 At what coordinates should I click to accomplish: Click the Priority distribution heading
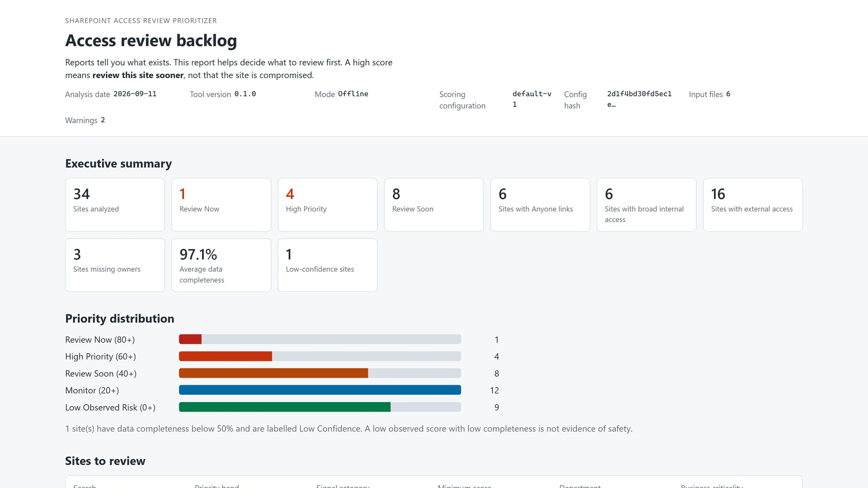tap(120, 318)
